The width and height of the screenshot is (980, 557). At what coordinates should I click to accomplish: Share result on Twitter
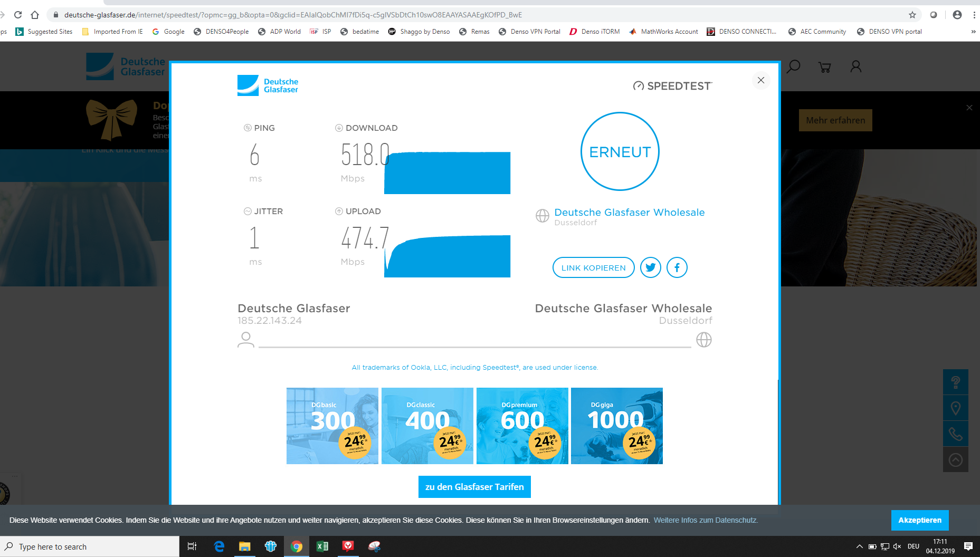650,267
